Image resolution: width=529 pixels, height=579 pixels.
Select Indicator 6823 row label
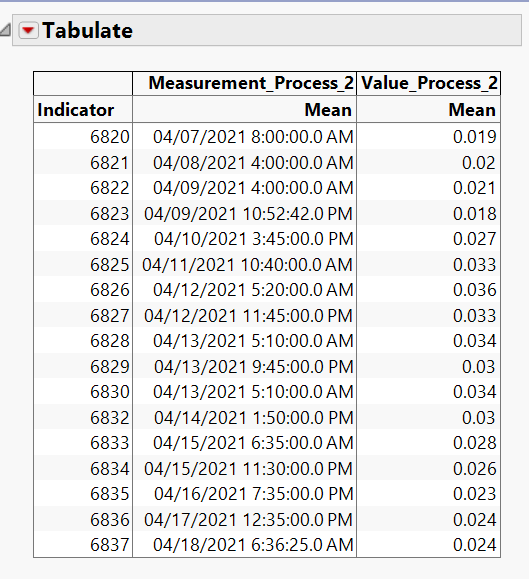[x=110, y=214]
